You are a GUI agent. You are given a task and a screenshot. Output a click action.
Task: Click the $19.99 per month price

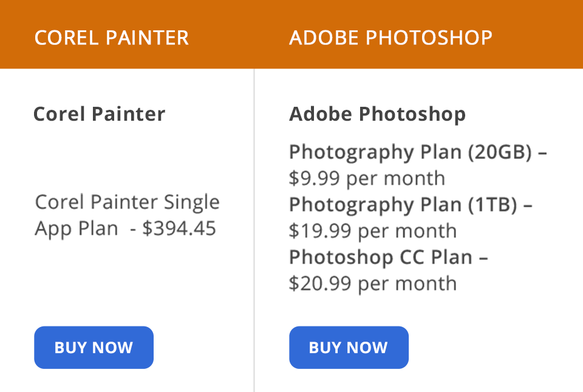[x=372, y=231]
